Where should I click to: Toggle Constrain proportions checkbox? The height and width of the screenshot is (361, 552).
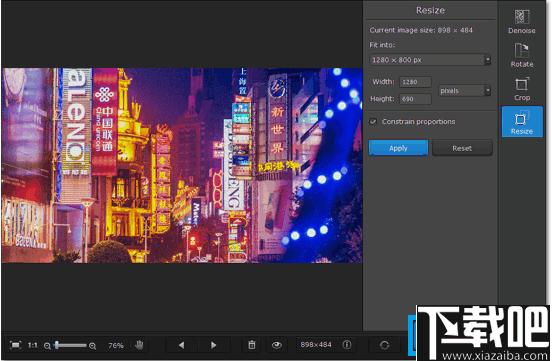point(373,122)
